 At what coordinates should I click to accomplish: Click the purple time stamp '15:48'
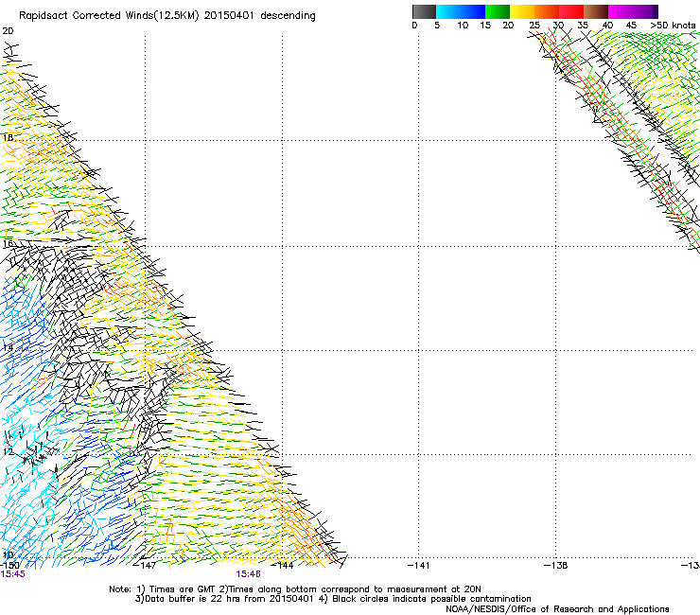(248, 574)
